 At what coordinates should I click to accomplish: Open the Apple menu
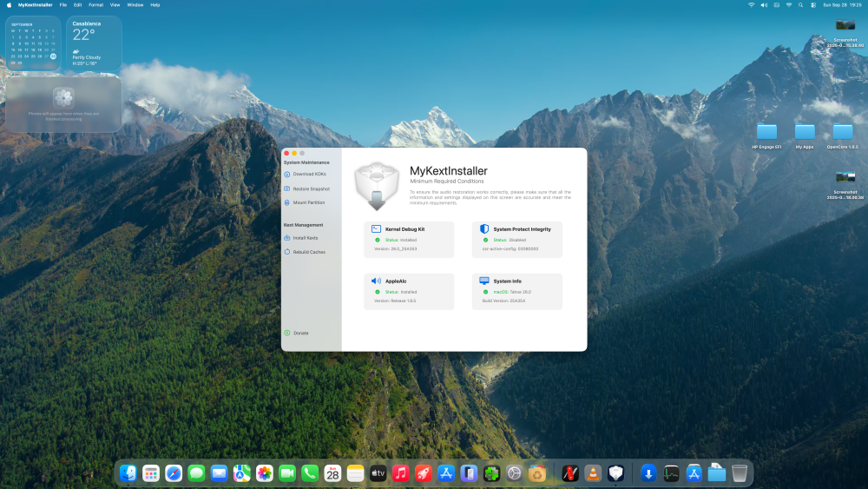point(9,5)
